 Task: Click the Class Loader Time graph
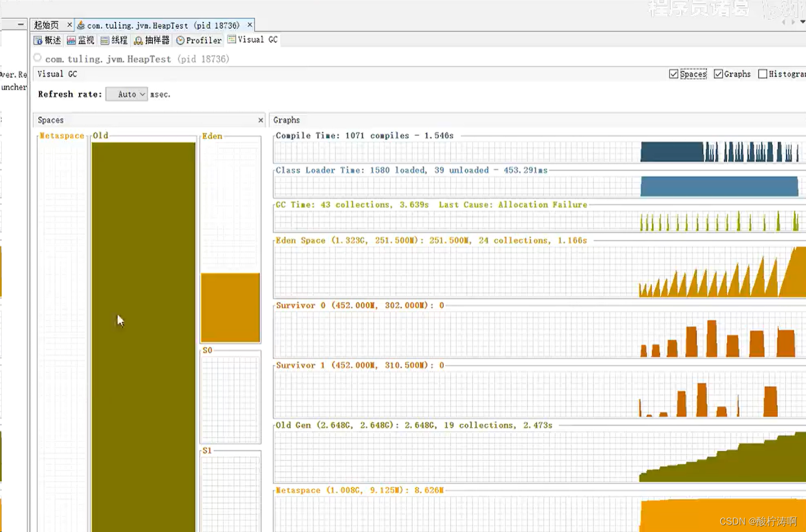tap(539, 186)
